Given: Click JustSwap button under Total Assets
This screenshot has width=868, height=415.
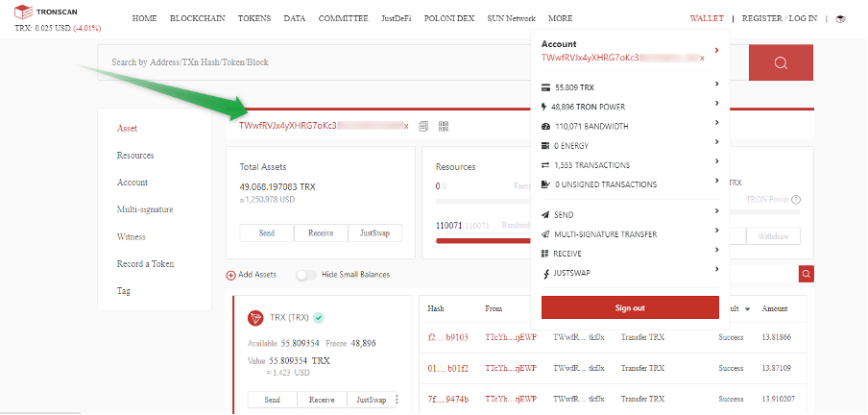Looking at the screenshot, I should coord(375,233).
